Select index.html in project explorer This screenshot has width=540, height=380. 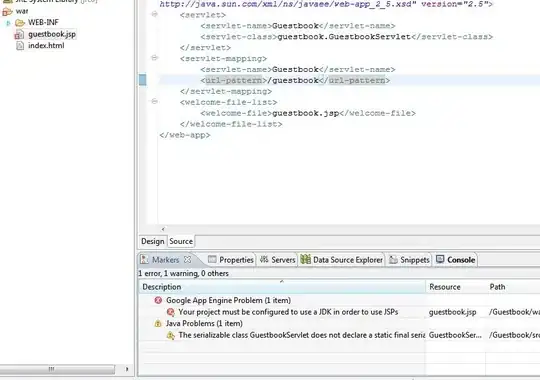coord(46,45)
